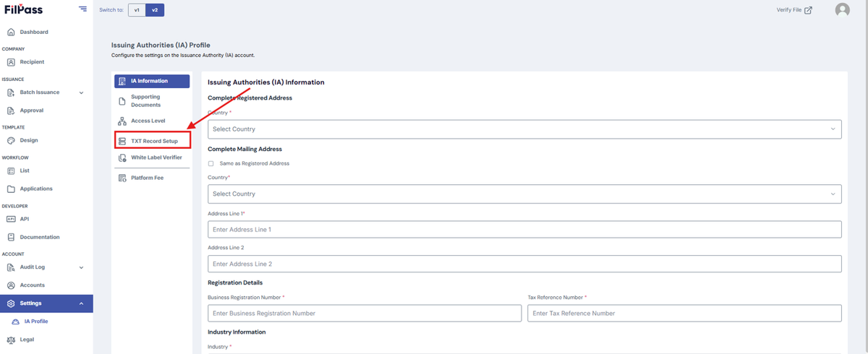Viewport: 868px width, 354px height.
Task: Open the TXT Record Setup section
Action: [x=152, y=141]
